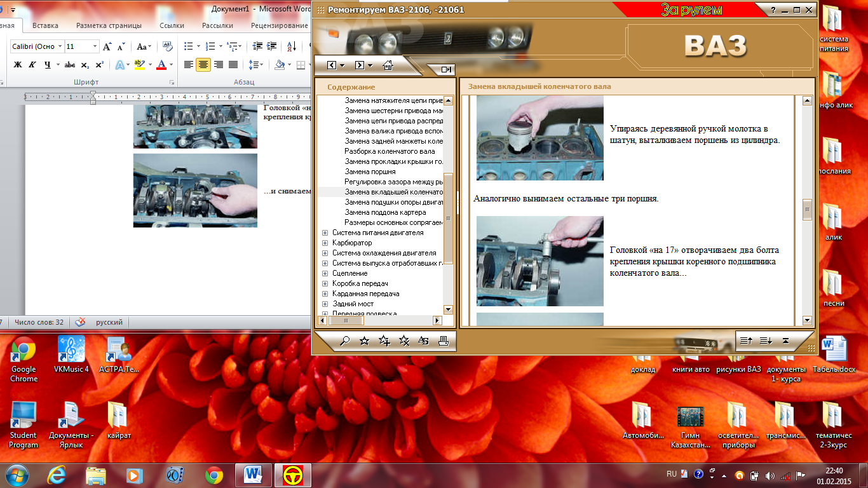Jump to next section with list-down icon
The image size is (868, 488).
coord(766,341)
